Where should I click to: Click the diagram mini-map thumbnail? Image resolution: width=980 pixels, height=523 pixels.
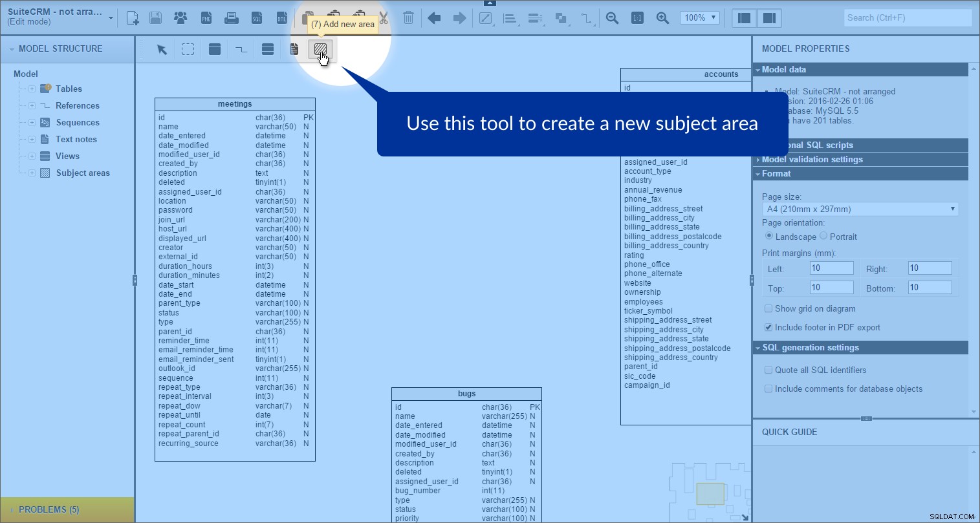(x=710, y=493)
